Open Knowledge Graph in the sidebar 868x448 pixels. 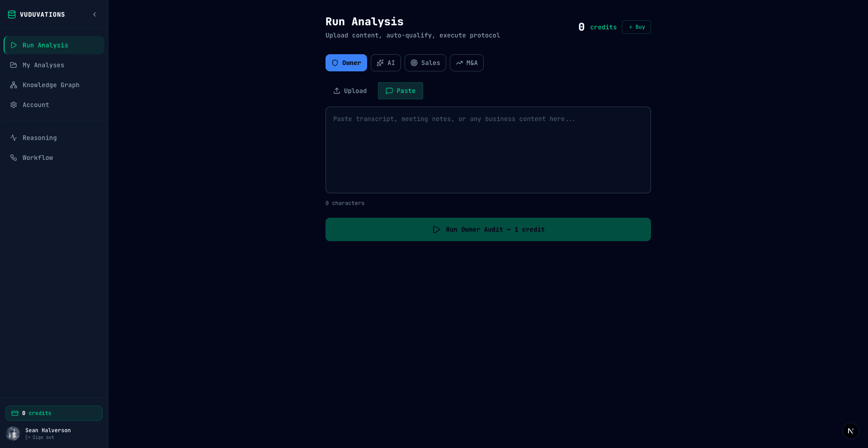click(x=54, y=85)
